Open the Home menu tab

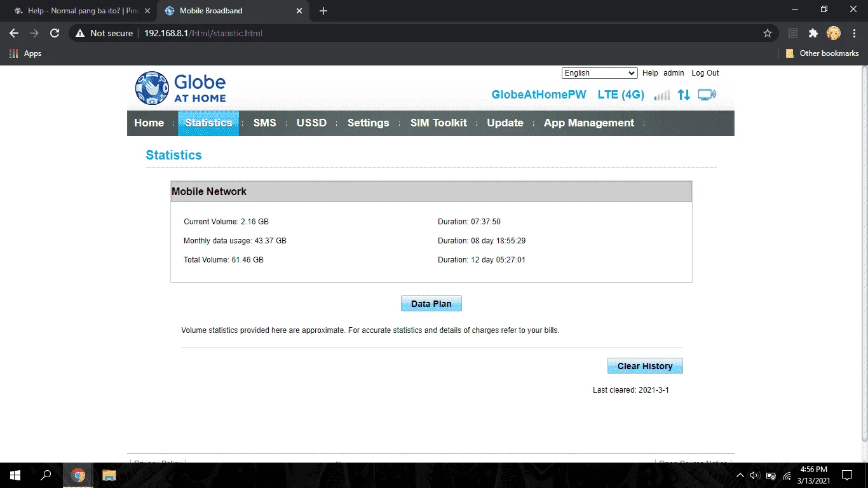coord(149,123)
